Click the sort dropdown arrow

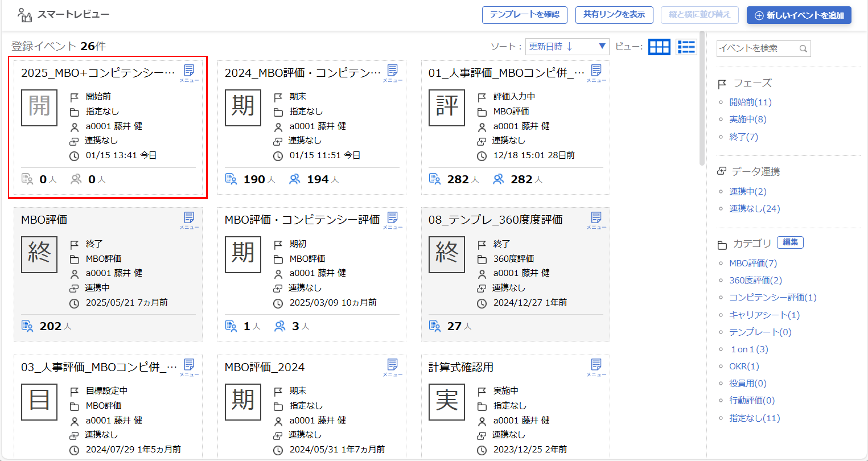click(x=602, y=46)
